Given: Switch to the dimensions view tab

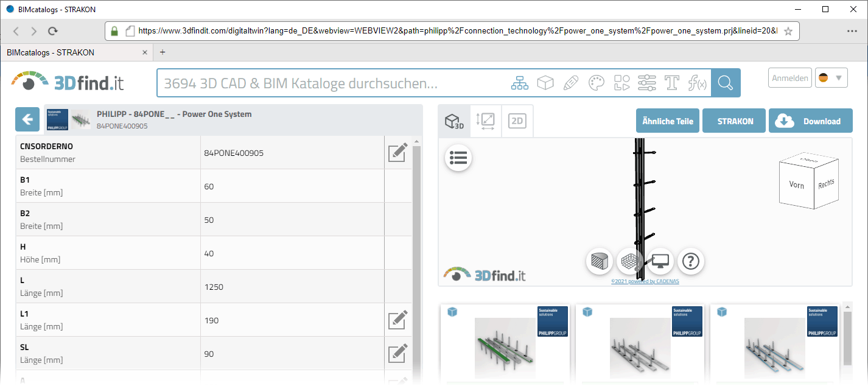Looking at the screenshot, I should tap(486, 121).
